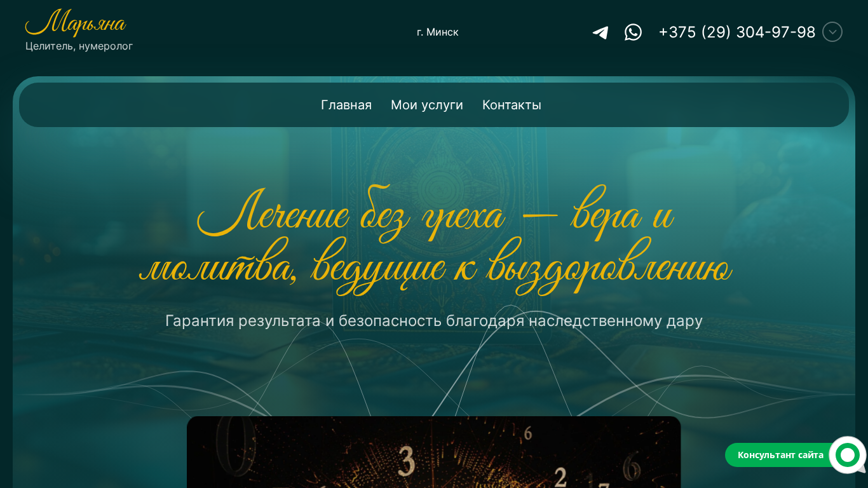This screenshot has width=868, height=488.
Task: Open the Консультант сайта chat button
Action: (x=780, y=455)
